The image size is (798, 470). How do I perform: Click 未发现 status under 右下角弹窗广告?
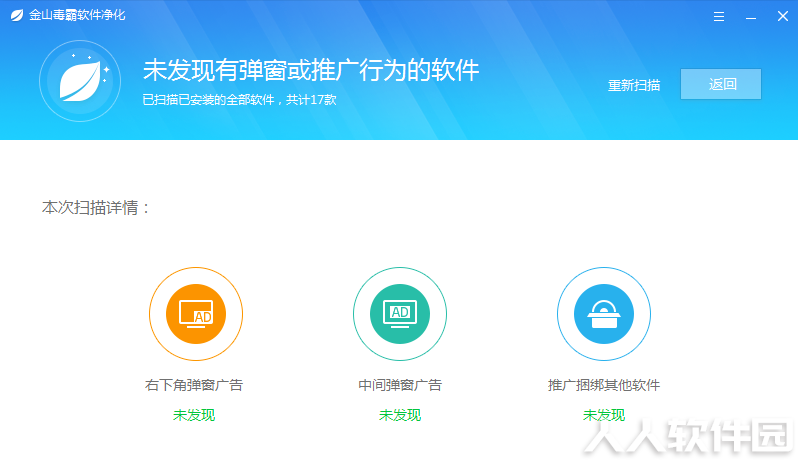click(x=194, y=415)
